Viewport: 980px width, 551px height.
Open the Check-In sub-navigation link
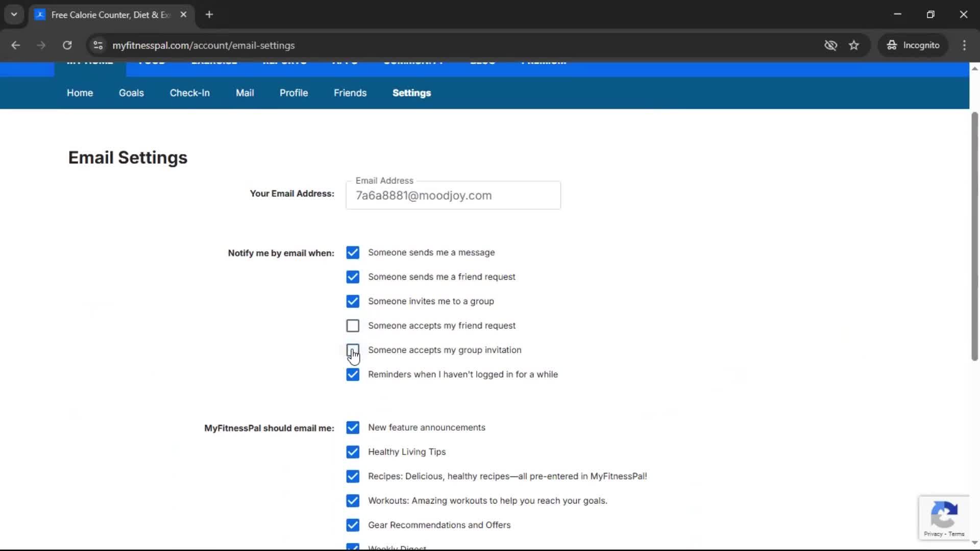click(189, 93)
